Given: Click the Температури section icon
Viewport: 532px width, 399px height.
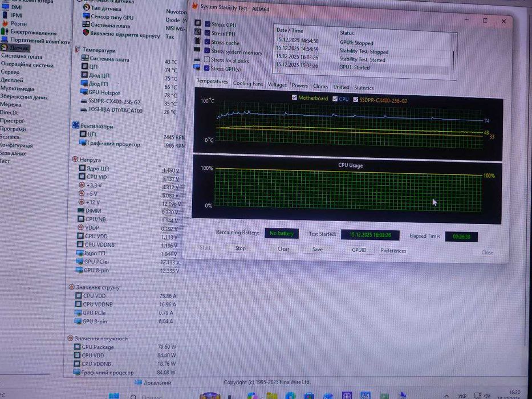Looking at the screenshot, I should click(78, 50).
